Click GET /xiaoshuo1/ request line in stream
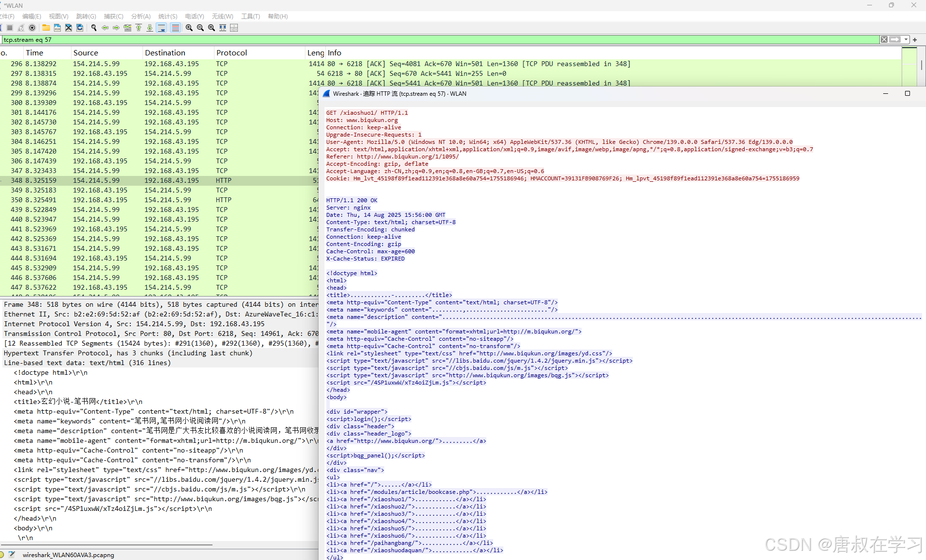The width and height of the screenshot is (926, 560). point(367,113)
